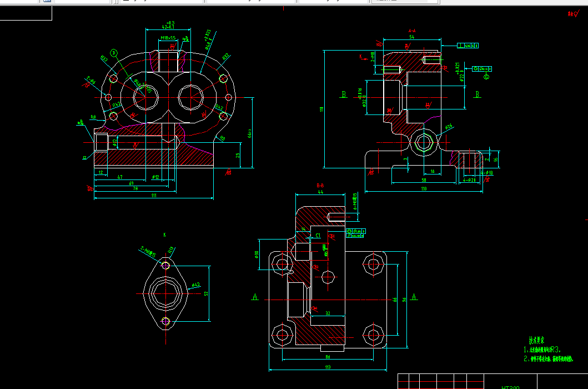
Task: Click the φ42 diameter callout in K view
Action: click(x=196, y=285)
